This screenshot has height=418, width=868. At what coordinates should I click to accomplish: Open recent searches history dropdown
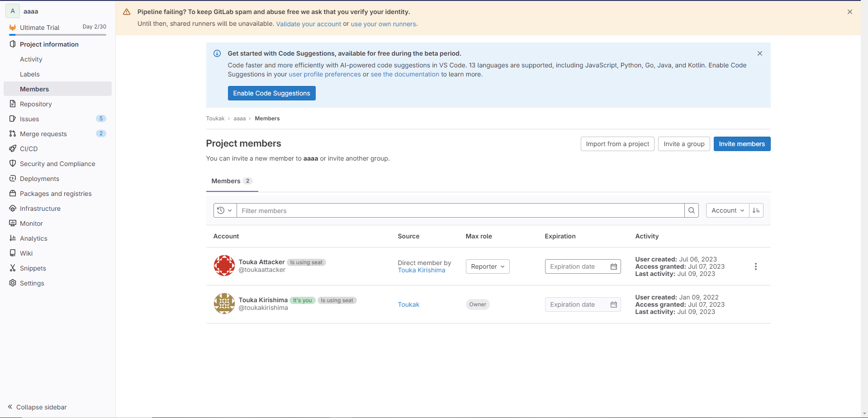coord(225,210)
